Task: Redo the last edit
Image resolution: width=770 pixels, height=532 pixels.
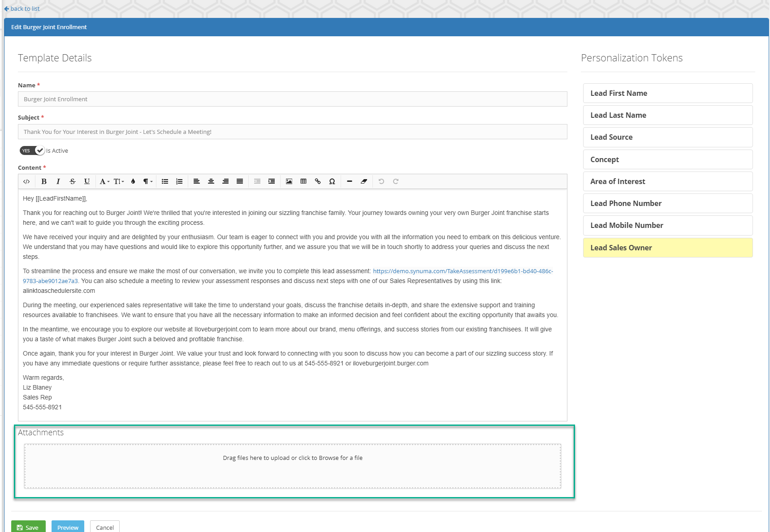Action: point(396,181)
